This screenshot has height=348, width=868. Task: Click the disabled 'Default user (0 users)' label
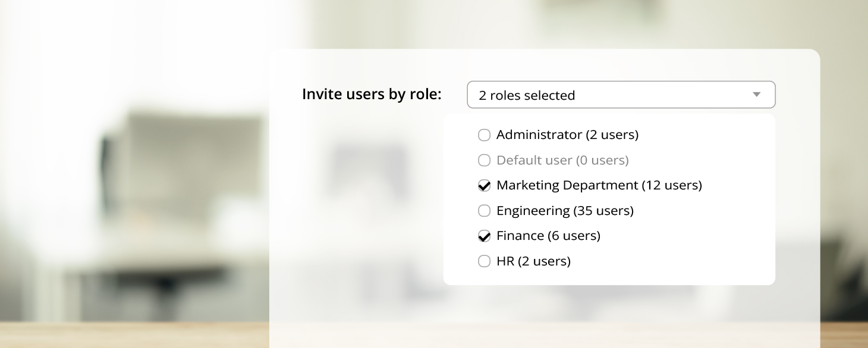pos(562,160)
